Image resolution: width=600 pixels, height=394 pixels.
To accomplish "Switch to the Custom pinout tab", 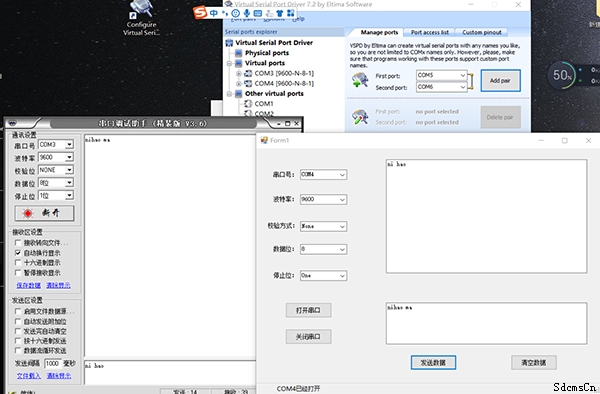I will pos(482,33).
